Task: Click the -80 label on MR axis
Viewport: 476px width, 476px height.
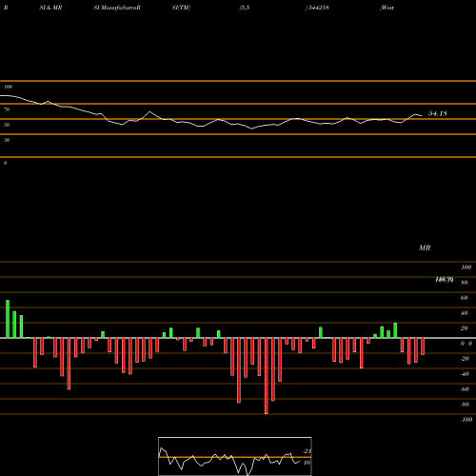Action: pyautogui.click(x=465, y=405)
